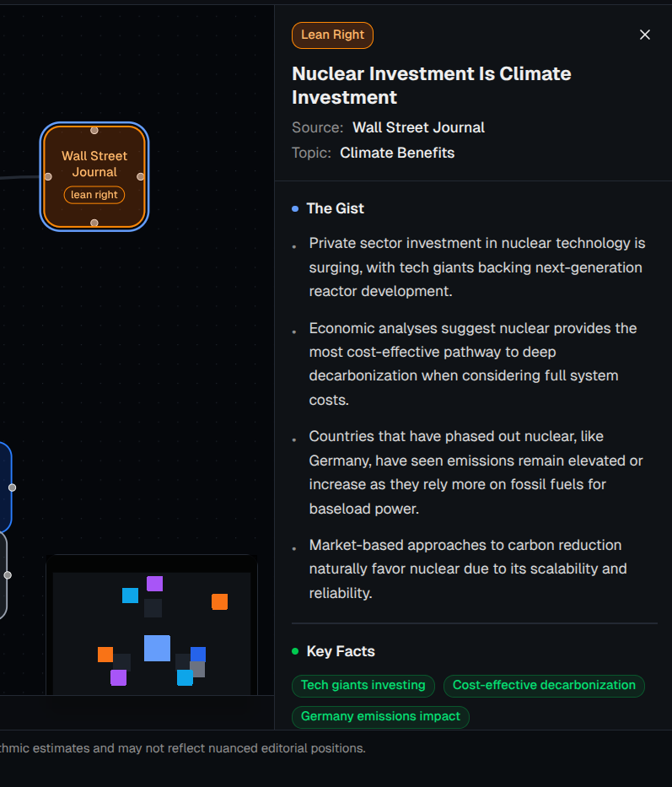Image resolution: width=672 pixels, height=787 pixels.
Task: Click the article title Nuclear Investment Is Climate Investment
Action: coord(432,85)
